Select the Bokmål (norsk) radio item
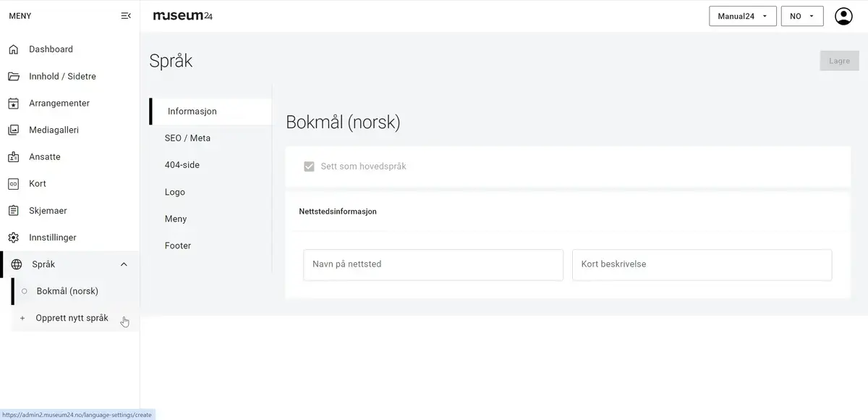This screenshot has width=868, height=420. tap(24, 291)
